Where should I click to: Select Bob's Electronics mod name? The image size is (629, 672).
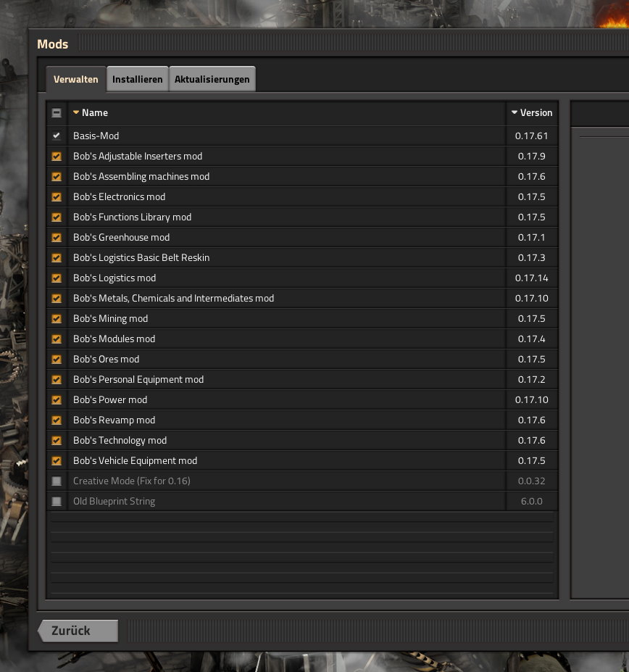point(119,196)
